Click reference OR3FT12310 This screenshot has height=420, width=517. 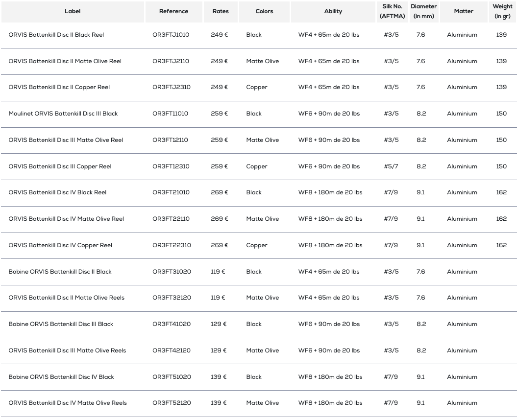(x=171, y=166)
